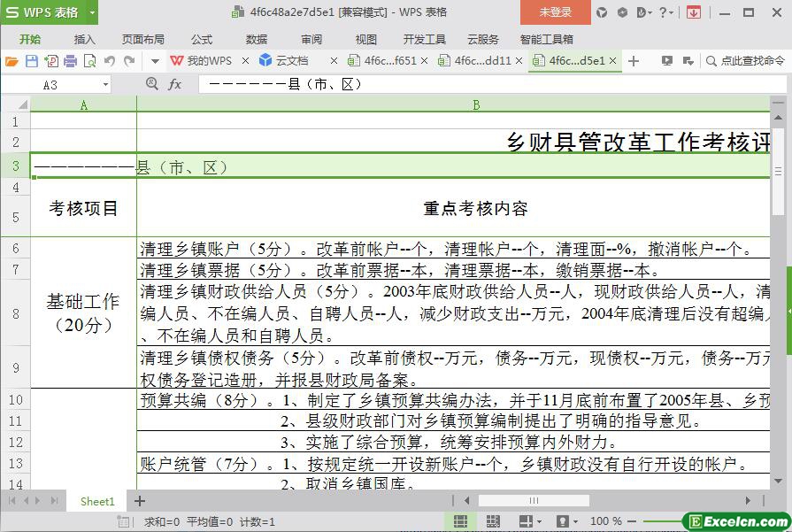This screenshot has height=532, width=792.
Task: Close the 4f6c...dd11 document tab
Action: click(x=519, y=61)
